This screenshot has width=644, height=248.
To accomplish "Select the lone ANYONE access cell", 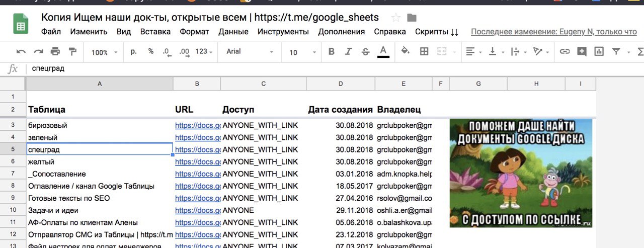I will pyautogui.click(x=264, y=210).
